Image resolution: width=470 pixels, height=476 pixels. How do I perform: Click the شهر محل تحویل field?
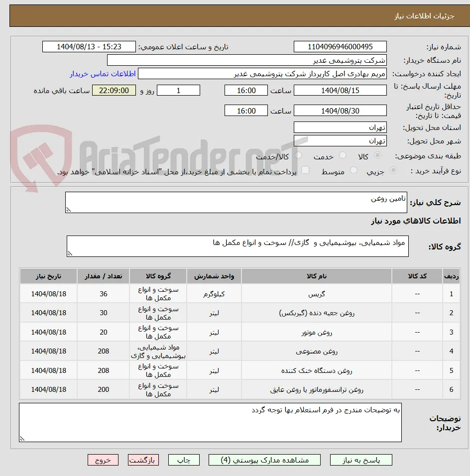coord(340,141)
